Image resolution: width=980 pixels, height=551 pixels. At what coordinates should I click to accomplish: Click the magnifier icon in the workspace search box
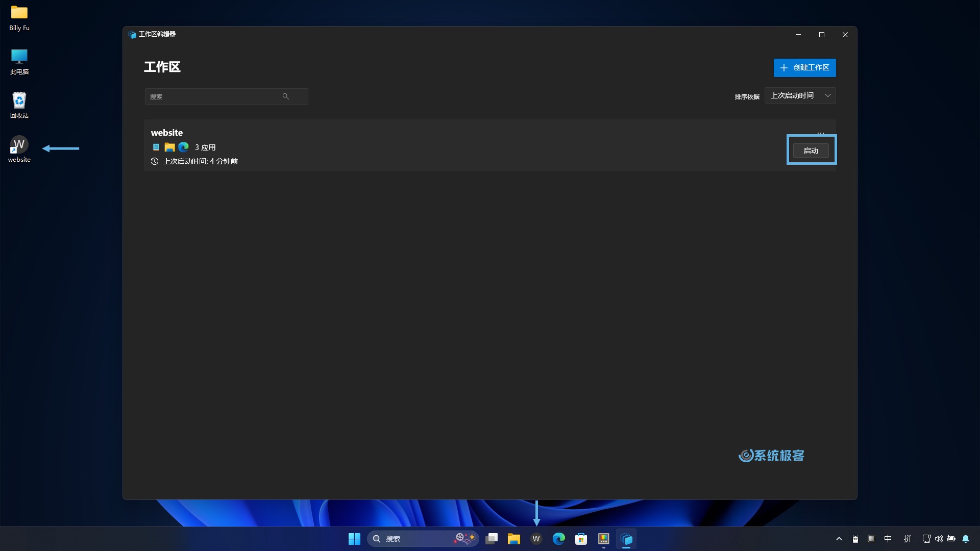[286, 96]
